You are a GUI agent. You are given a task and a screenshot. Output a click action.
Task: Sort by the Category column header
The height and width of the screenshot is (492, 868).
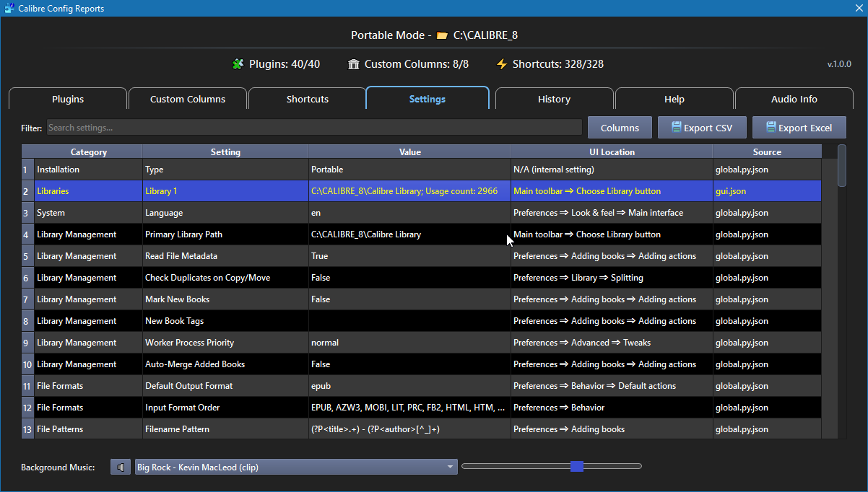coord(89,152)
